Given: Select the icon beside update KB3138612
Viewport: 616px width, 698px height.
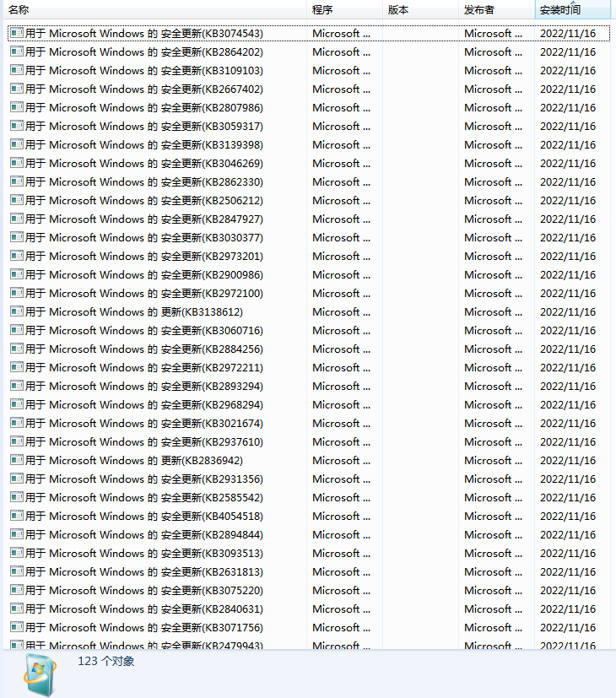Looking at the screenshot, I should pyautogui.click(x=16, y=311).
